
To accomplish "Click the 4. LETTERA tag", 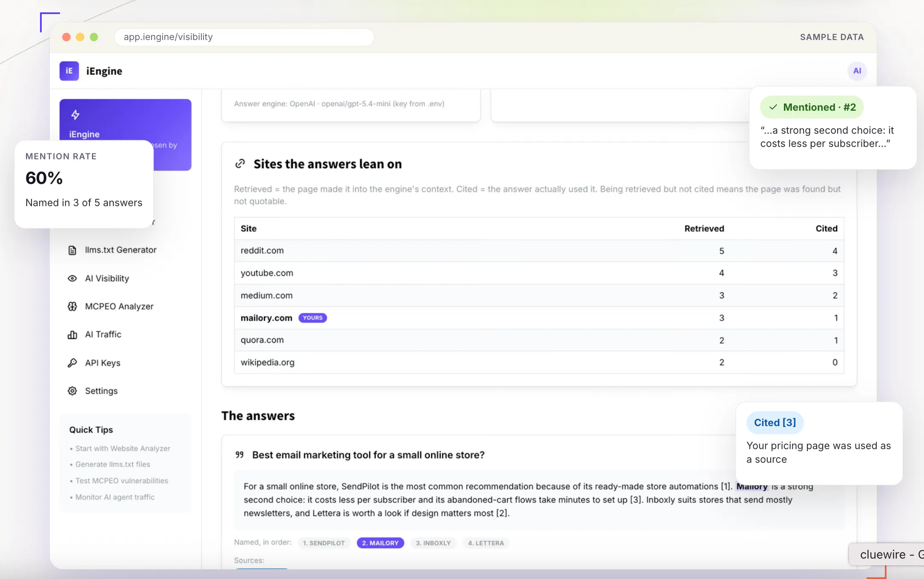I will tap(486, 543).
